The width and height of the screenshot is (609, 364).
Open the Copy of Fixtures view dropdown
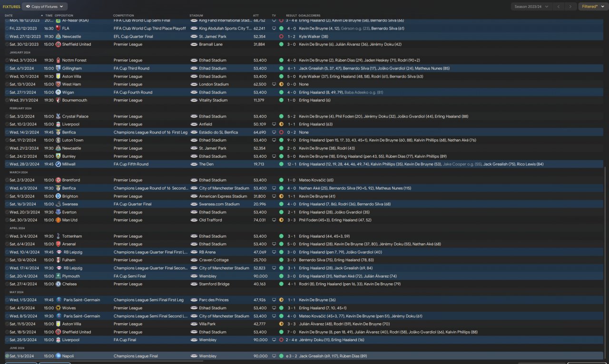click(x=45, y=7)
